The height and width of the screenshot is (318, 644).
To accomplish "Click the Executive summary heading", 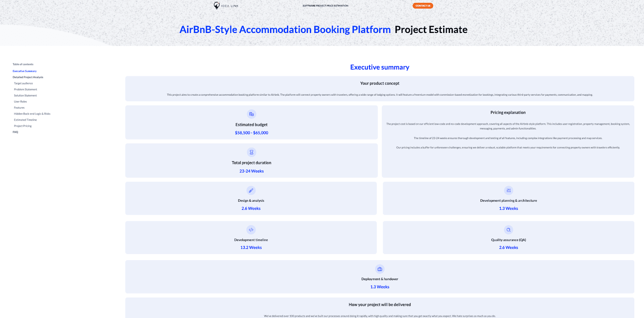I will coord(380,67).
